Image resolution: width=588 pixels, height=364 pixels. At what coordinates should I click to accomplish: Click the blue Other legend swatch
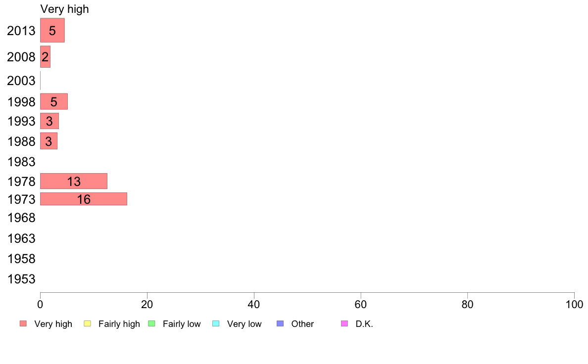pos(280,323)
